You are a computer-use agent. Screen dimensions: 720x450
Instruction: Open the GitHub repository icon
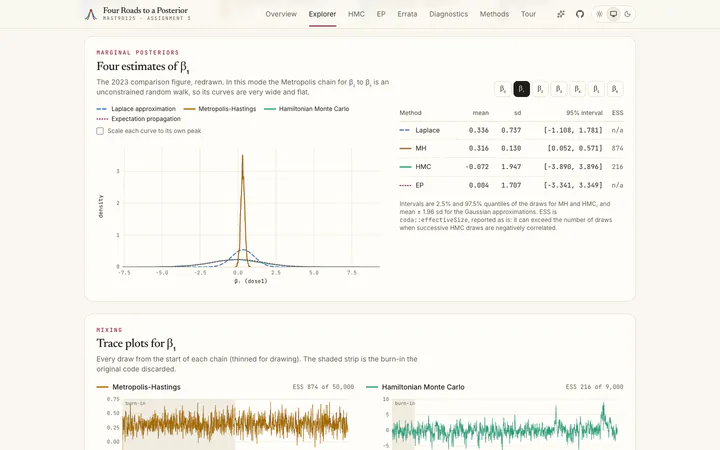(580, 14)
